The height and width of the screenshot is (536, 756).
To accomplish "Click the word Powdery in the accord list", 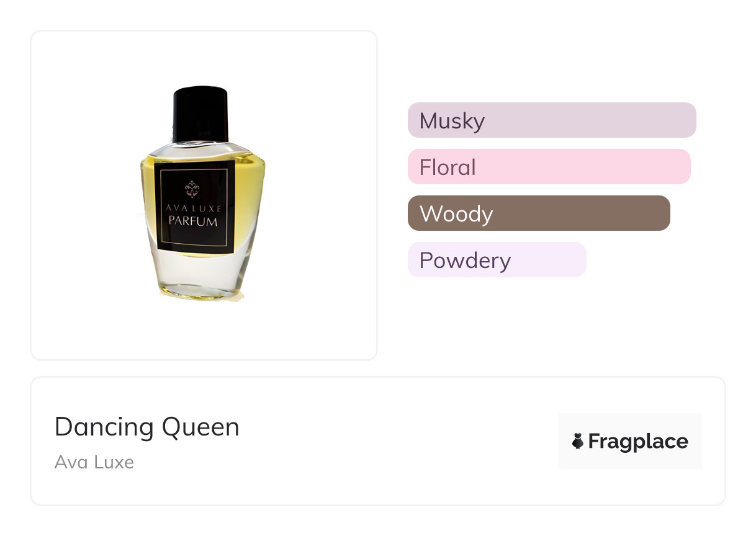I will click(x=465, y=261).
